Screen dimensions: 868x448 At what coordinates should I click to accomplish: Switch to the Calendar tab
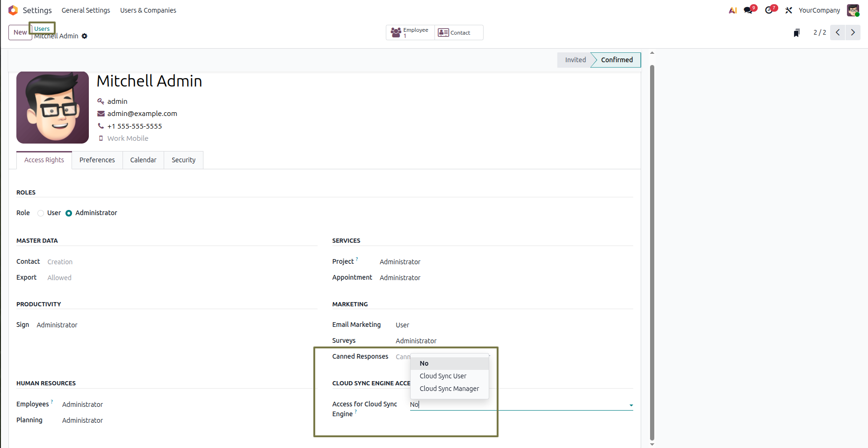pyautogui.click(x=143, y=160)
